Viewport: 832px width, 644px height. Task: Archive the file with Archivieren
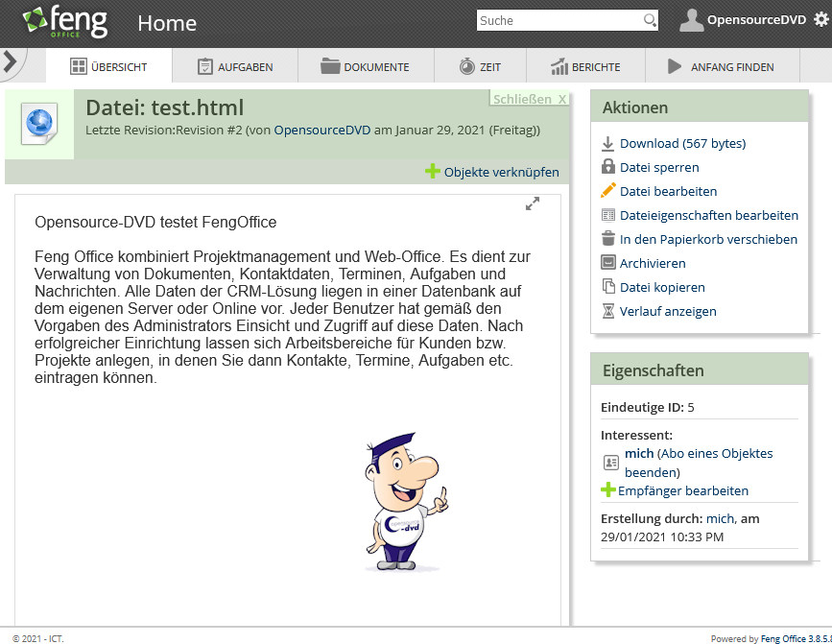(653, 264)
